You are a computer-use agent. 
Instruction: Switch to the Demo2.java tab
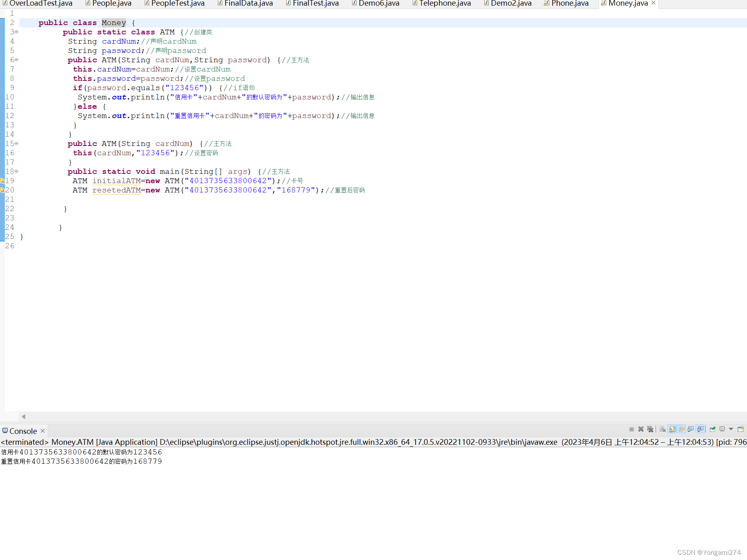pos(508,3)
